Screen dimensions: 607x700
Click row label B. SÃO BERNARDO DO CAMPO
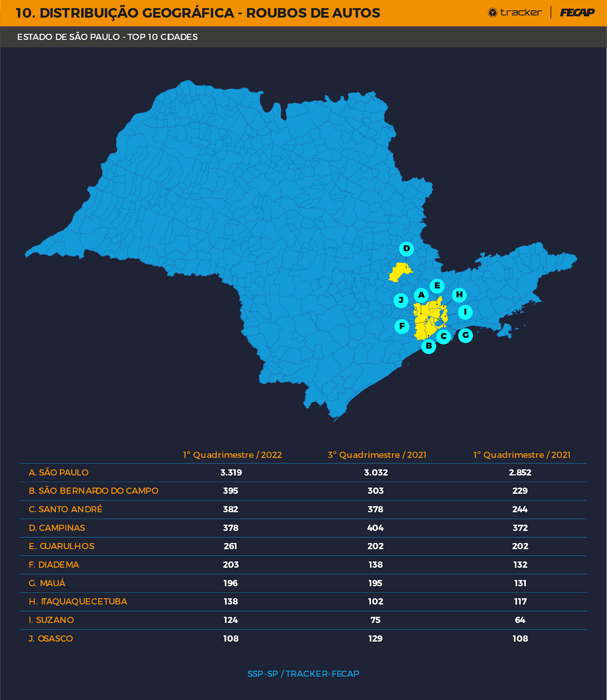coord(94,491)
